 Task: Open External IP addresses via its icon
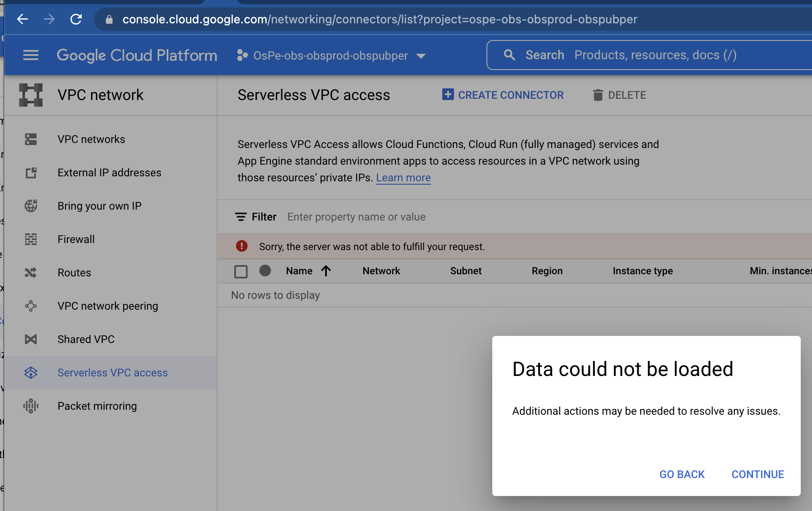(31, 173)
